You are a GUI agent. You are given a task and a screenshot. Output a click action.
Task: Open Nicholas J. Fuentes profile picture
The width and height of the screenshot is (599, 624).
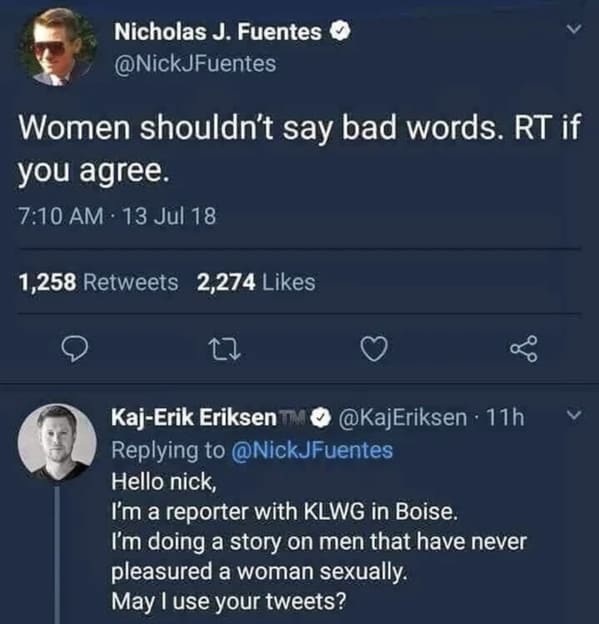57,47
